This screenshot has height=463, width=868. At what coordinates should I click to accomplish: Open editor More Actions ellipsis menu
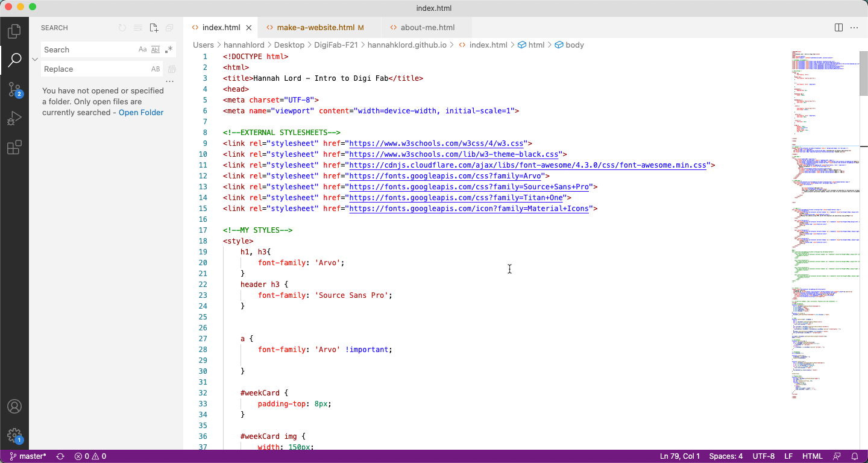pos(854,28)
